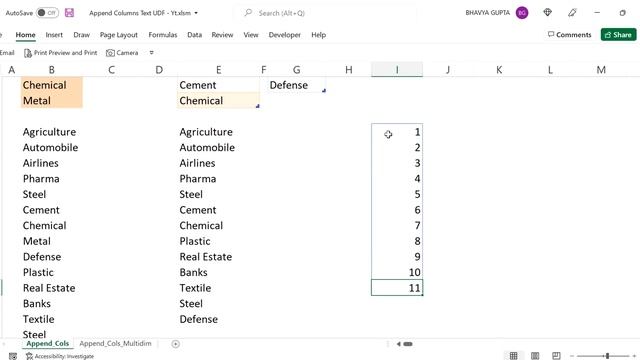Select column G header
The width and height of the screenshot is (640, 360).
(x=297, y=70)
